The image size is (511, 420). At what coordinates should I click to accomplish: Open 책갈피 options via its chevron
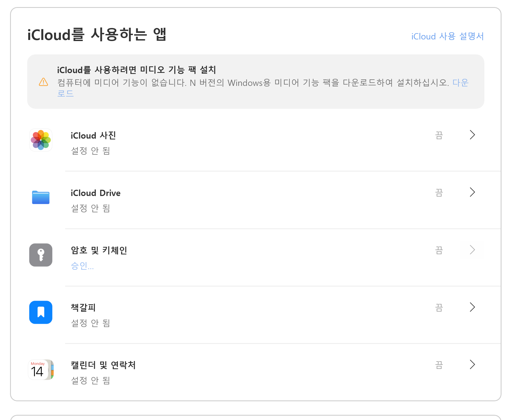(x=472, y=307)
